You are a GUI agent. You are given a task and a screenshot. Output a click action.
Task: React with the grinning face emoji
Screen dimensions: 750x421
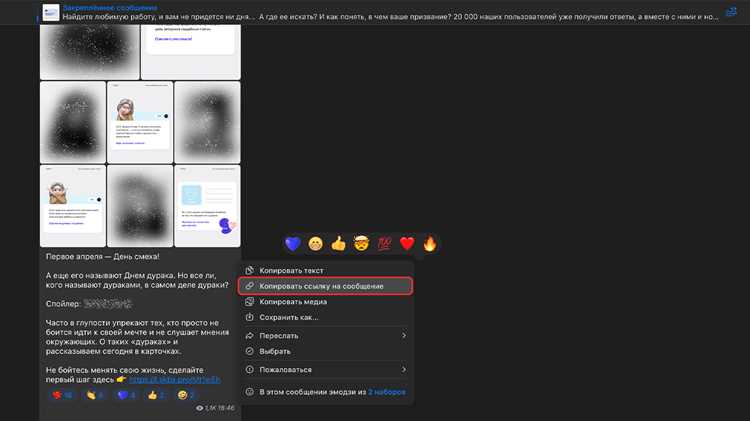(316, 244)
